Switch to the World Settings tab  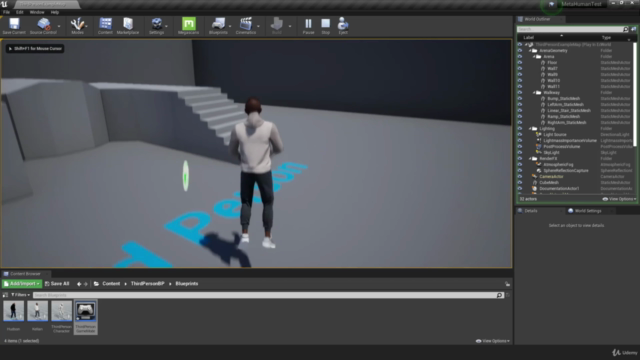pos(588,211)
